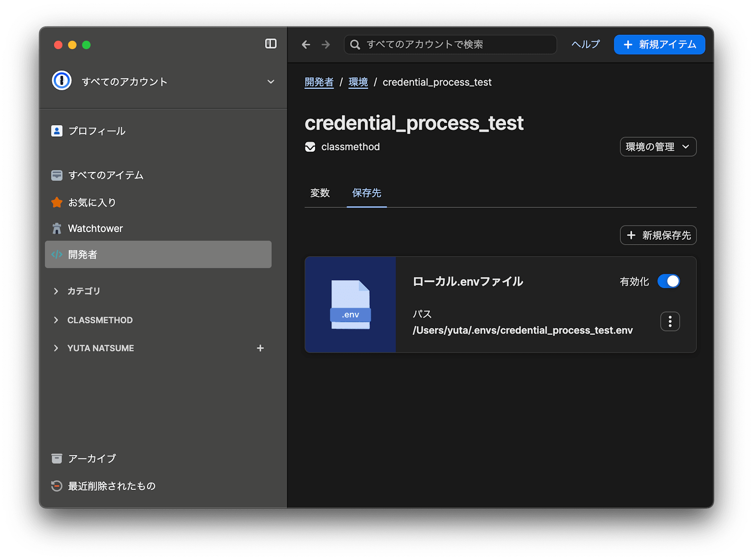Open the すべてのアカウント account dropdown
The image size is (753, 560).
coord(270,82)
